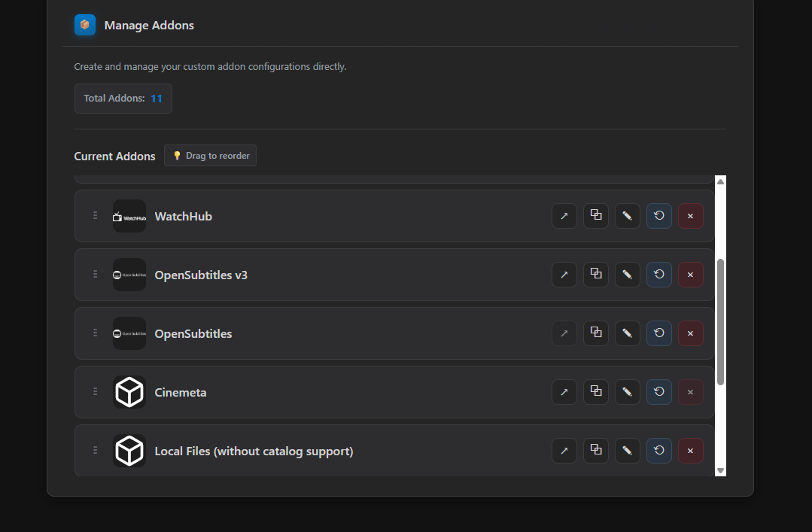Delete the OpenSubtitles addon
Viewport: 812px width, 532px height.
pos(691,333)
